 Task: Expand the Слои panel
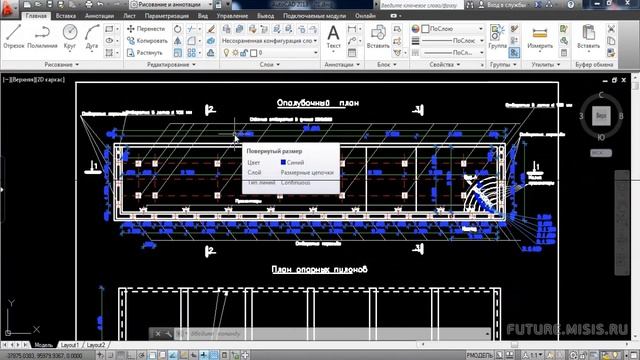[270, 64]
